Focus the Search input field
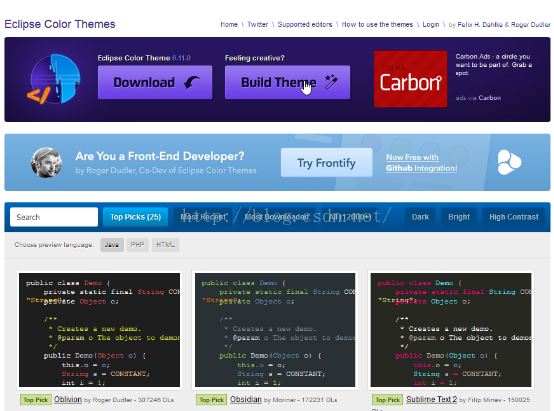Screen dimensions: 554x411 point(54,217)
